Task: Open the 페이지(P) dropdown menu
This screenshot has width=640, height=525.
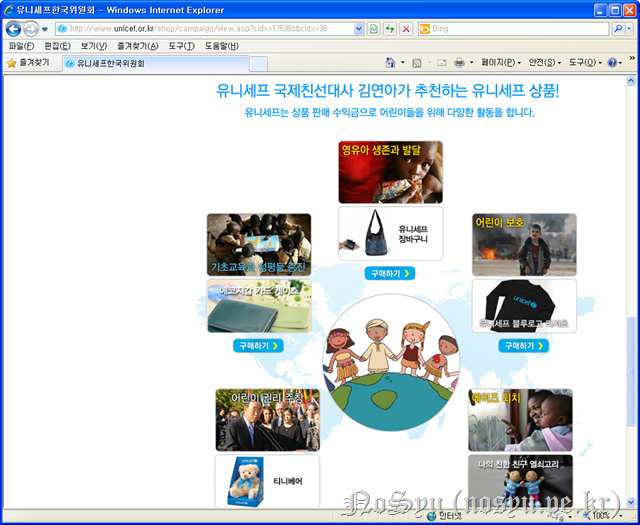Action: click(499, 62)
